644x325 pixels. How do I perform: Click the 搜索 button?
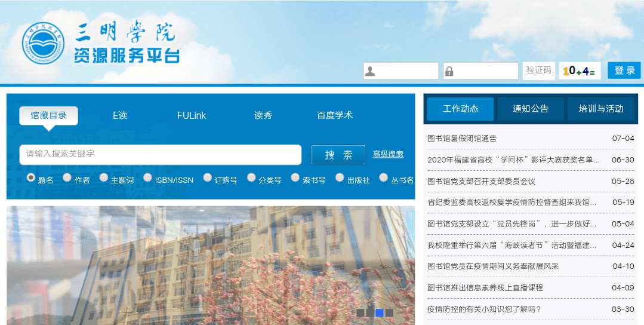(x=338, y=155)
